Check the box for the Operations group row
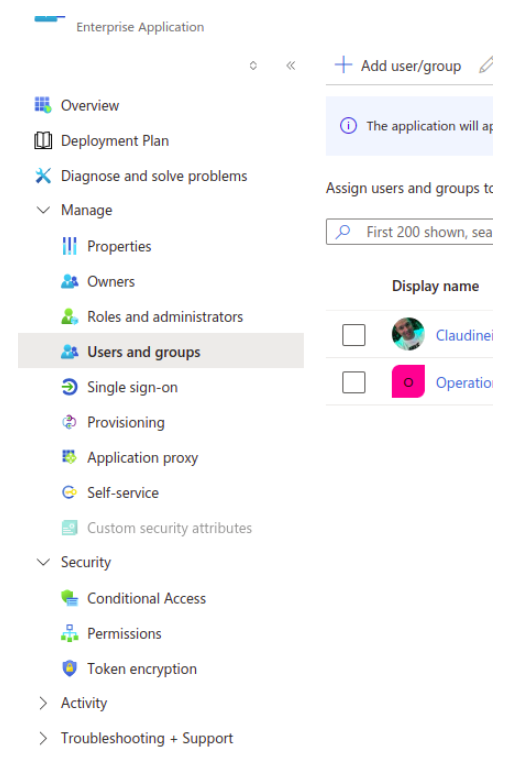This screenshot has height=763, width=521. (354, 382)
